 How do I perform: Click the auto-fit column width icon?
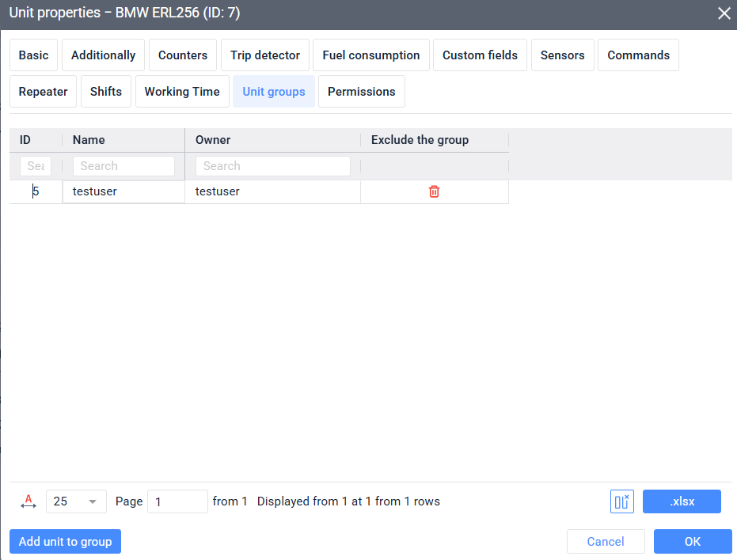tap(28, 501)
